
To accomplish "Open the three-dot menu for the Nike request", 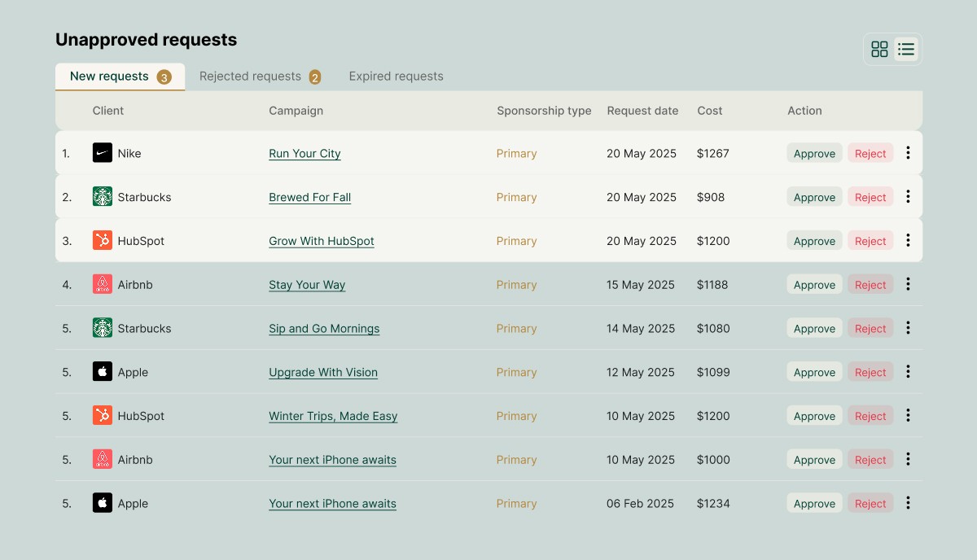I will 908,153.
